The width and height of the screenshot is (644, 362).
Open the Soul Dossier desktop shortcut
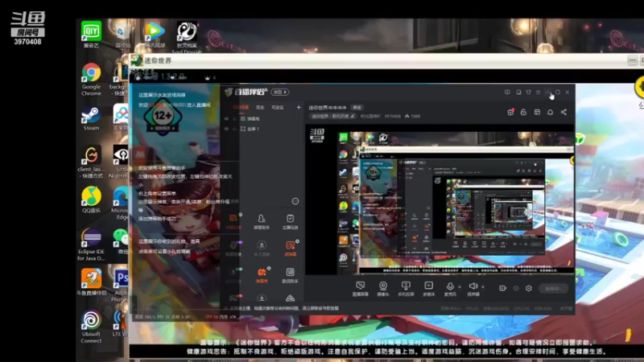point(187,37)
